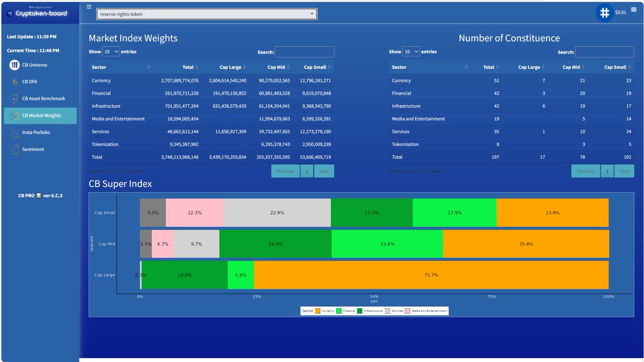Click Financial total 261,970,711,228 cell

pos(182,93)
